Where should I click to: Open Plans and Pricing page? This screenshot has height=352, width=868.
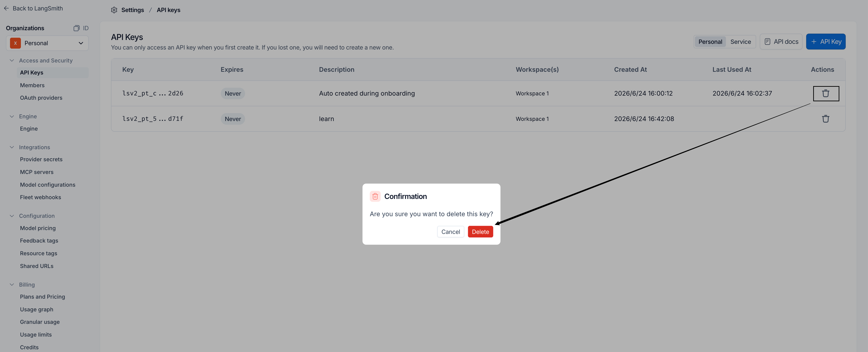pos(43,297)
